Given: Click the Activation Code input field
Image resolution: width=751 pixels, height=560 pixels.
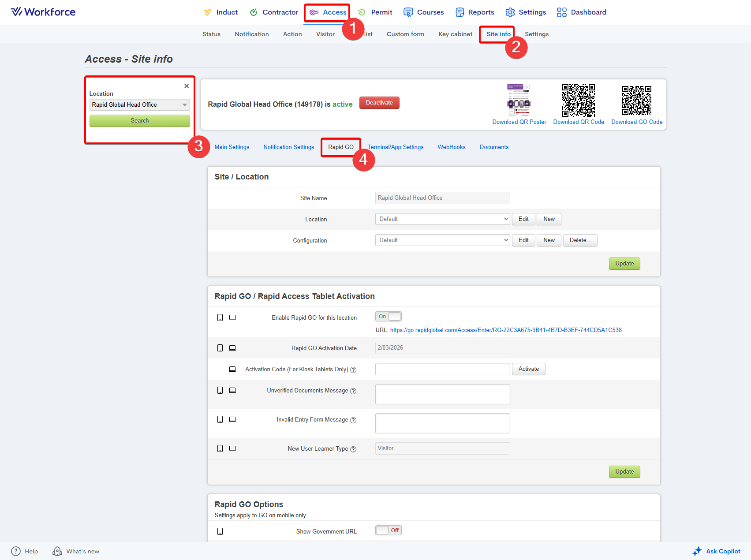Looking at the screenshot, I should click(x=442, y=369).
